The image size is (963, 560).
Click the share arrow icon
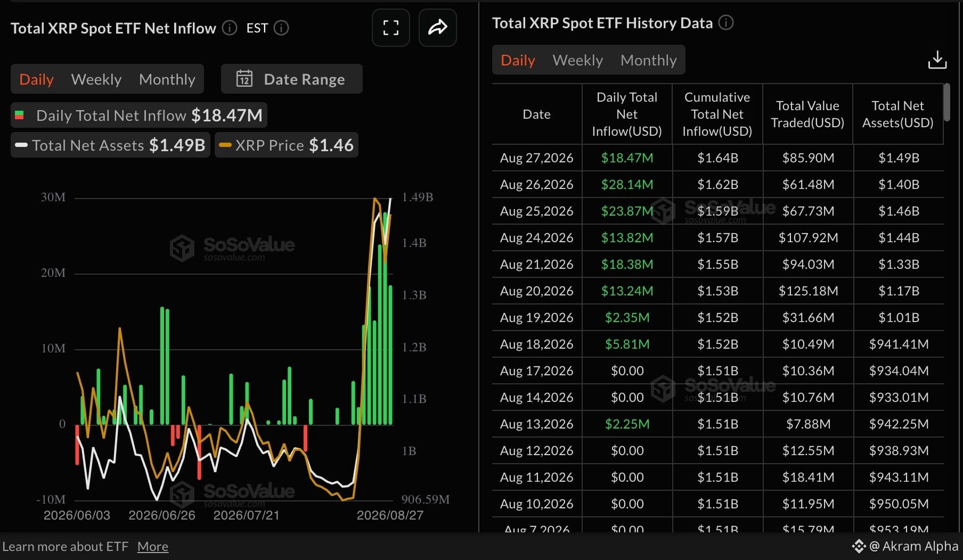[x=437, y=28]
